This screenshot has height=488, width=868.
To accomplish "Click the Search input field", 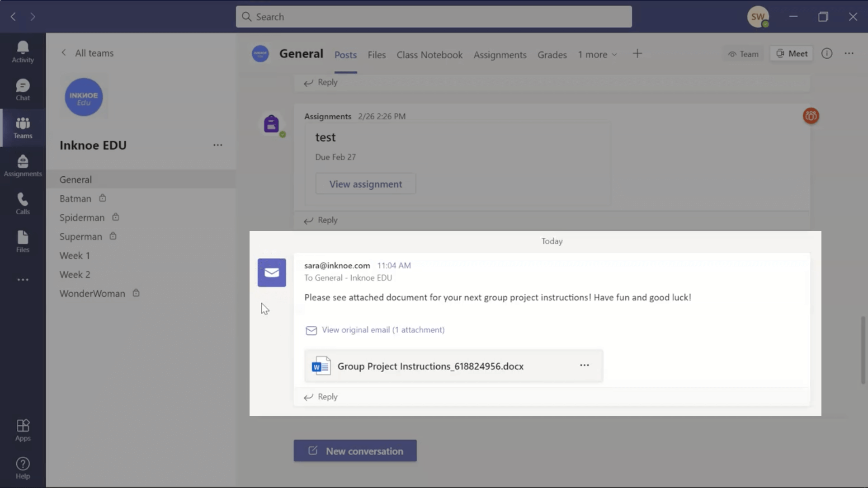I will click(x=434, y=17).
